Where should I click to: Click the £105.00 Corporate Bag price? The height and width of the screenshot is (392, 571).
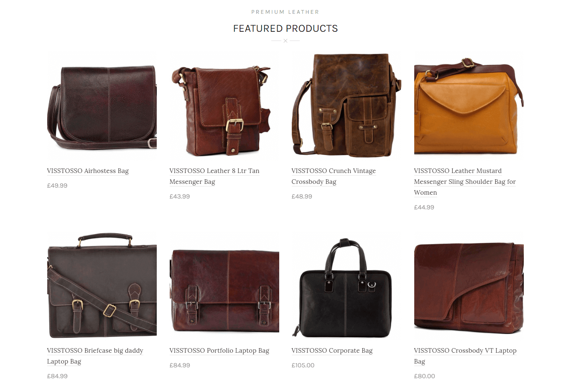click(x=303, y=365)
